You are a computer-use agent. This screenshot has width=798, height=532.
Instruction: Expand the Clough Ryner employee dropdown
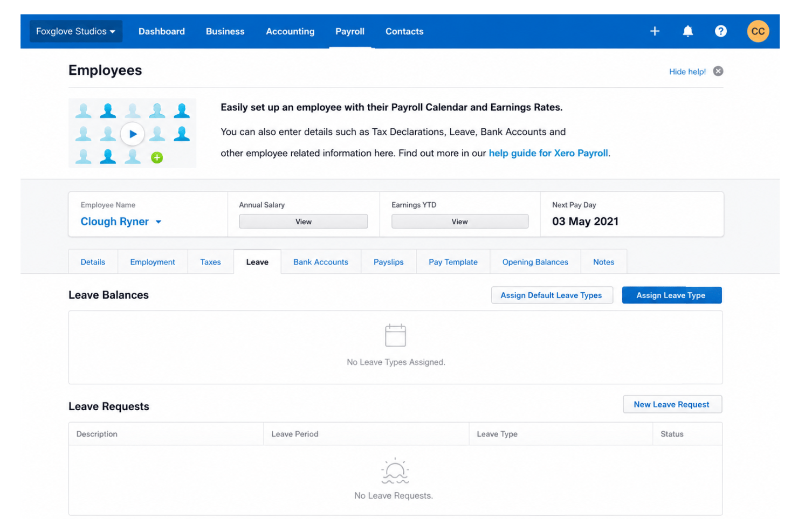121,222
